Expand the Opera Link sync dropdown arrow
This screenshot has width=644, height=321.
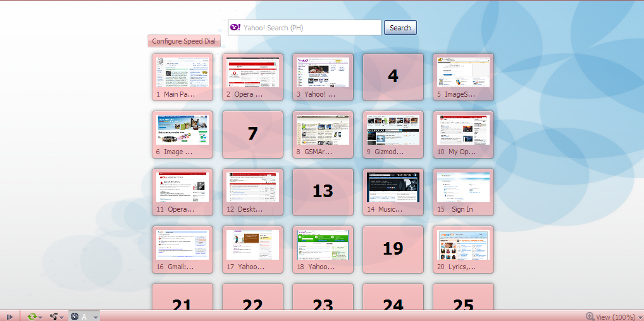click(40, 317)
